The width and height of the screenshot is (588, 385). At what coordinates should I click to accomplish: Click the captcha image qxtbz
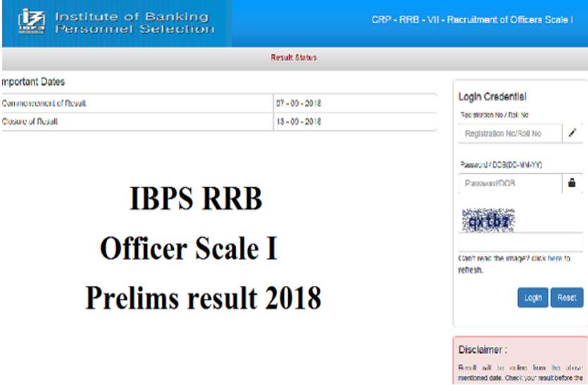pyautogui.click(x=488, y=220)
